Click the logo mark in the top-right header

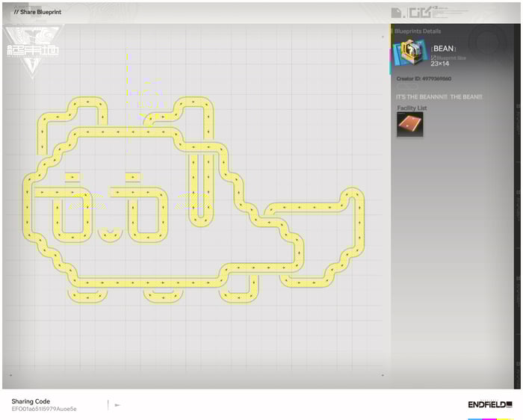(x=410, y=13)
